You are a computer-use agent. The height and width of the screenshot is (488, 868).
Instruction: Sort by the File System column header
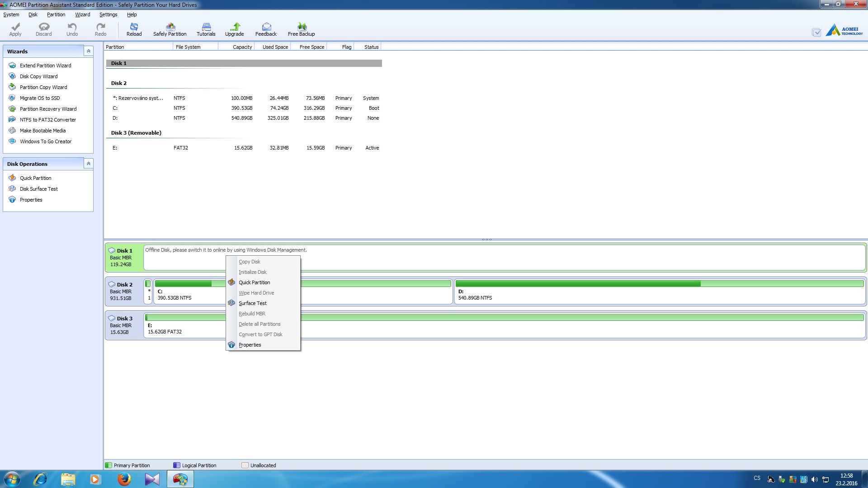point(195,47)
